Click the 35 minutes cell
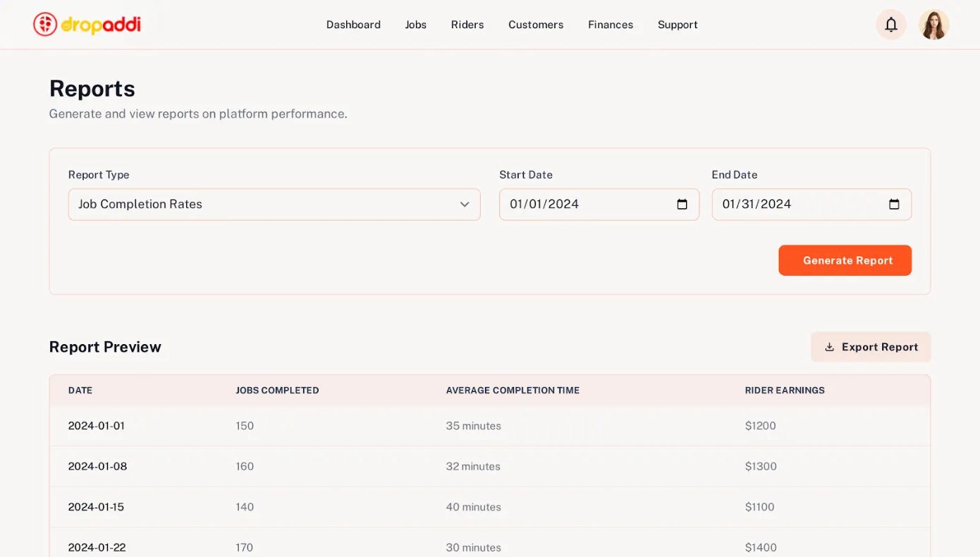This screenshot has width=980, height=557. 474,426
